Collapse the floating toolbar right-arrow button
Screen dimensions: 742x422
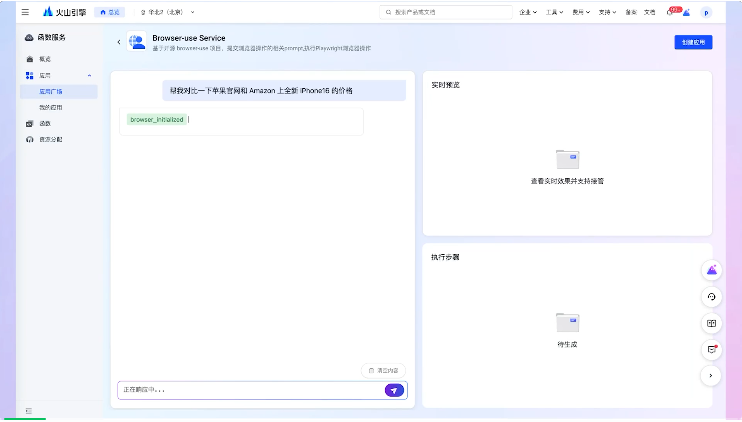point(711,376)
